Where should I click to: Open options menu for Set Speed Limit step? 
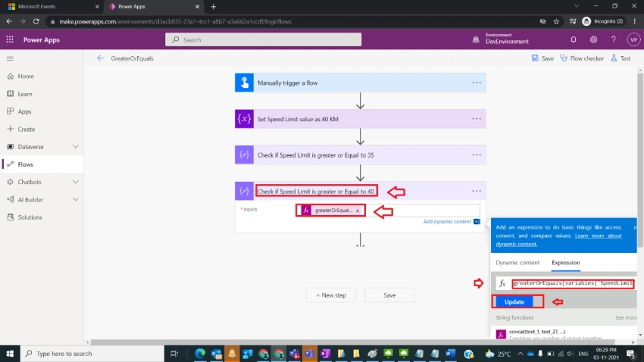(477, 119)
